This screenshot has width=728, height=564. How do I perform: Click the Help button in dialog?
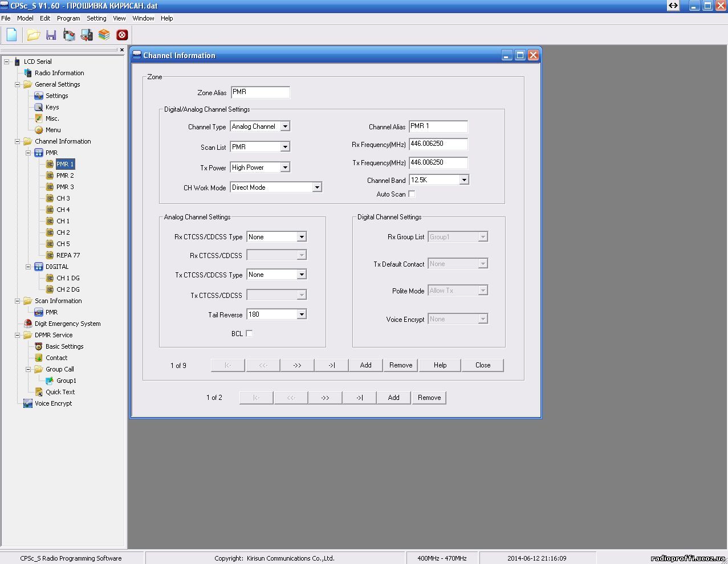[440, 365]
